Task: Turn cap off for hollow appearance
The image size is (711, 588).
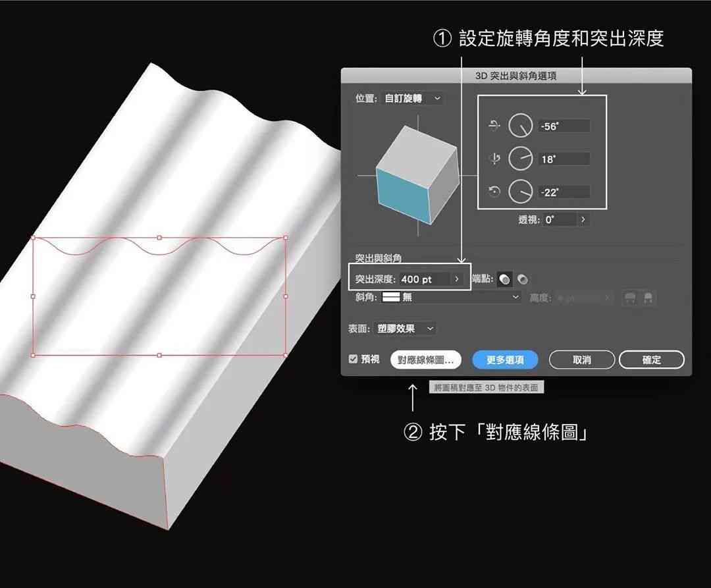Action: click(x=522, y=279)
